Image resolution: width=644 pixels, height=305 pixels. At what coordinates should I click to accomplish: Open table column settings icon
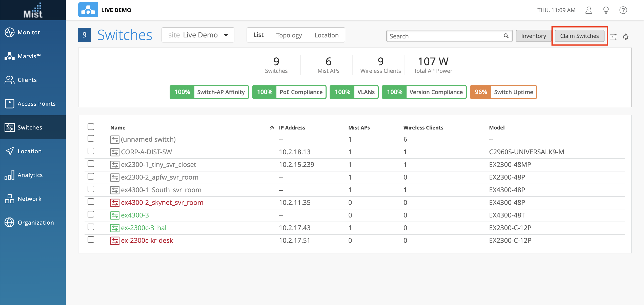coord(614,37)
